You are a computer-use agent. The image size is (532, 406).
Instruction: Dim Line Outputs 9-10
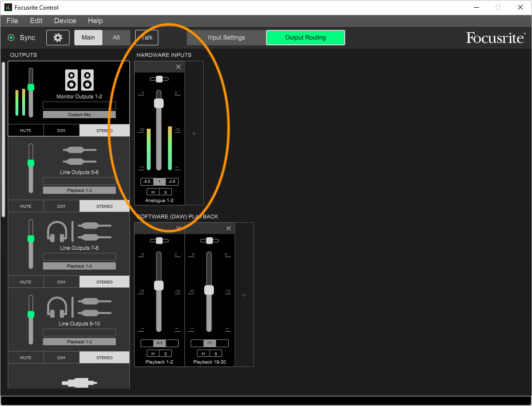tap(61, 357)
